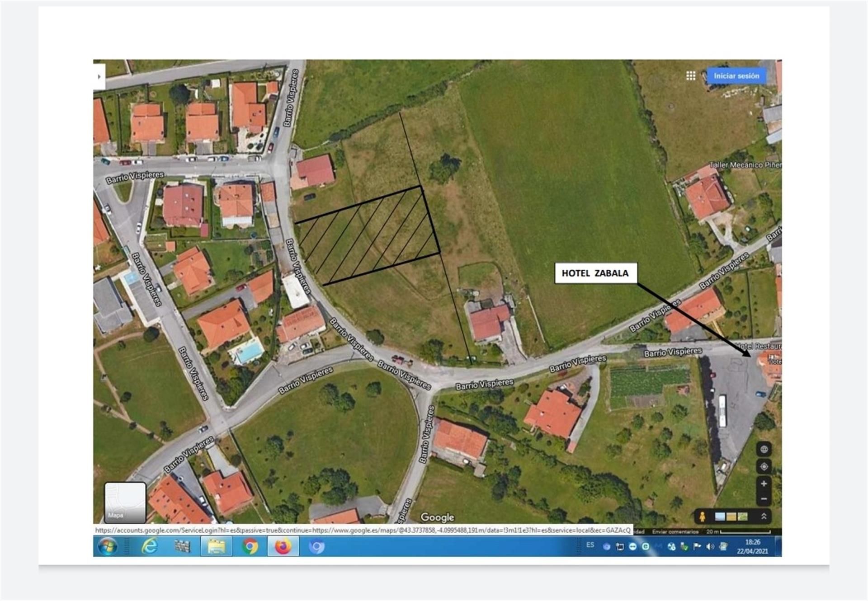Zoom out with the minus button
Screen dimensions: 868x601
764,499
